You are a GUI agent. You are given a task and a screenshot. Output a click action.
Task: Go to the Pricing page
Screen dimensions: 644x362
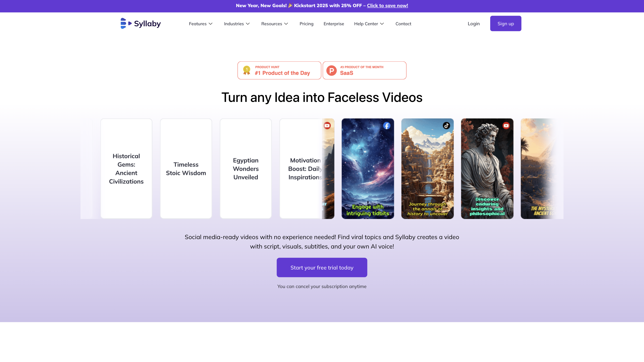click(306, 24)
